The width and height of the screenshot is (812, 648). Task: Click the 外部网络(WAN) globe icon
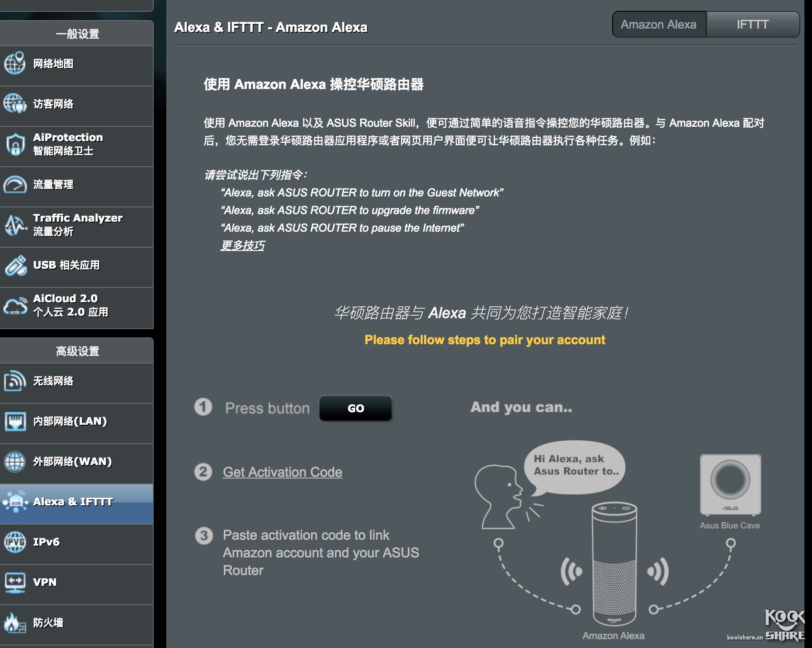(15, 461)
